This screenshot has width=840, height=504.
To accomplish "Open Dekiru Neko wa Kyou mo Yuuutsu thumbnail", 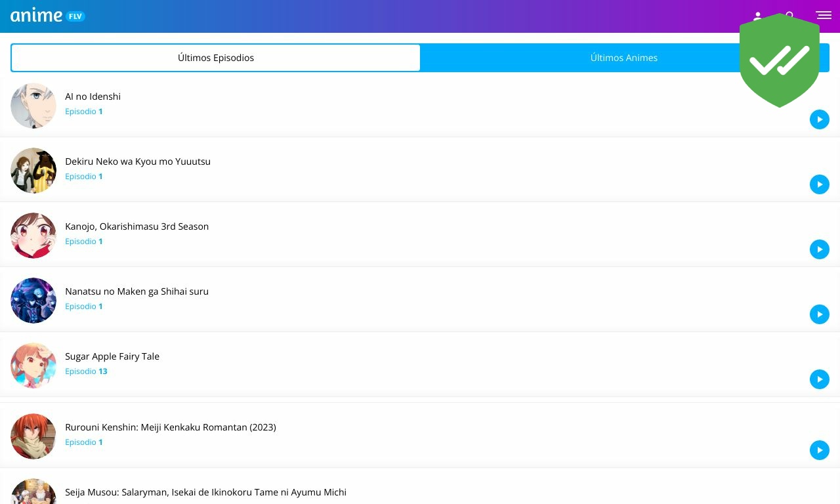I will pyautogui.click(x=33, y=171).
